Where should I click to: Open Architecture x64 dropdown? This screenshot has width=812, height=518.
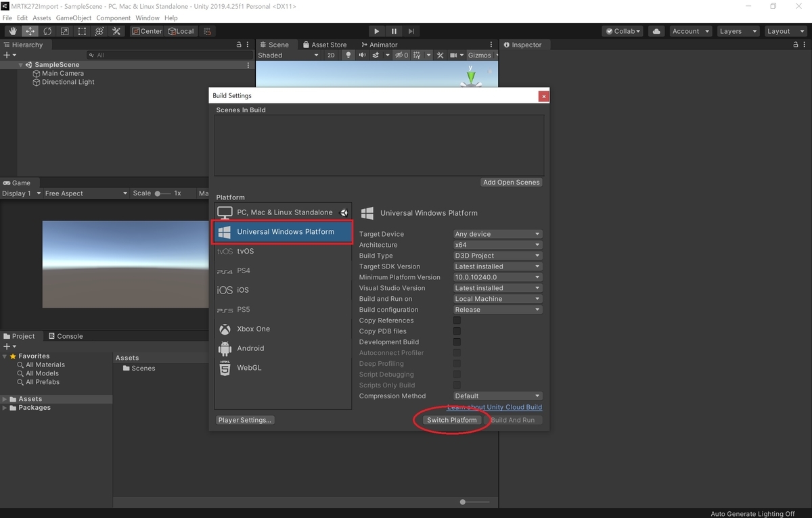[497, 245]
